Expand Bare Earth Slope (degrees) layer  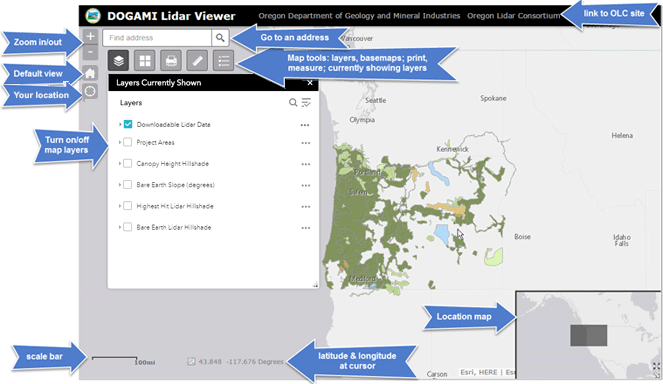click(x=120, y=184)
